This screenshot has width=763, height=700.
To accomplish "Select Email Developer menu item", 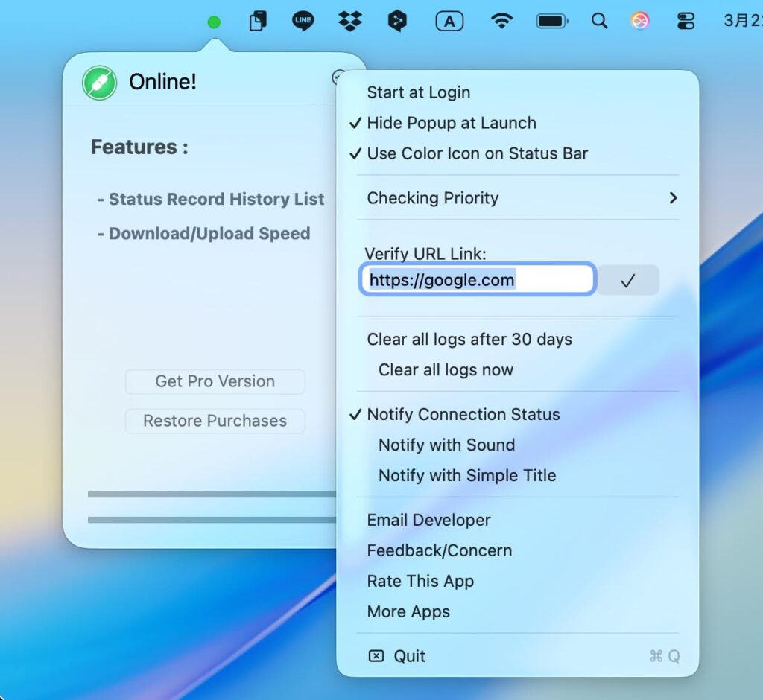I will click(x=428, y=520).
